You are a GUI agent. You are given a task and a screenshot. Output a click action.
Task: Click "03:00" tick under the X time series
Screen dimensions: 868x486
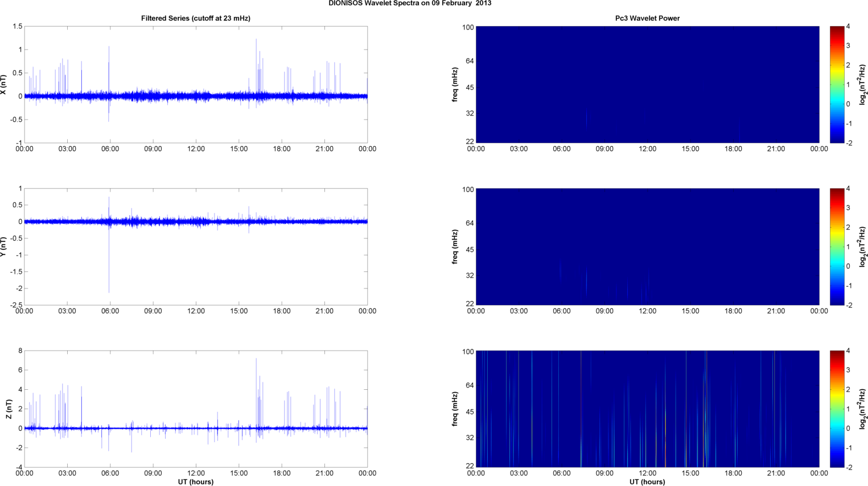tap(67, 149)
